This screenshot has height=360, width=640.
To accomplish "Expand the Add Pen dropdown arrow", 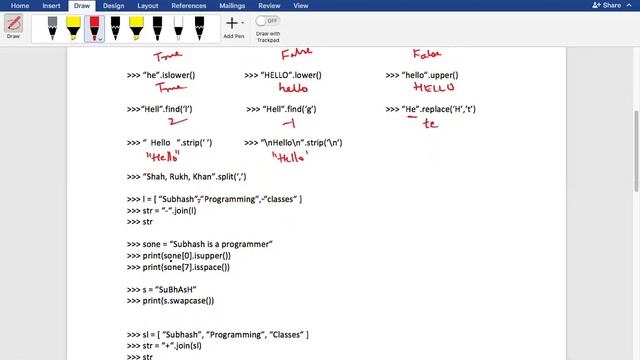I will pyautogui.click(x=243, y=23).
